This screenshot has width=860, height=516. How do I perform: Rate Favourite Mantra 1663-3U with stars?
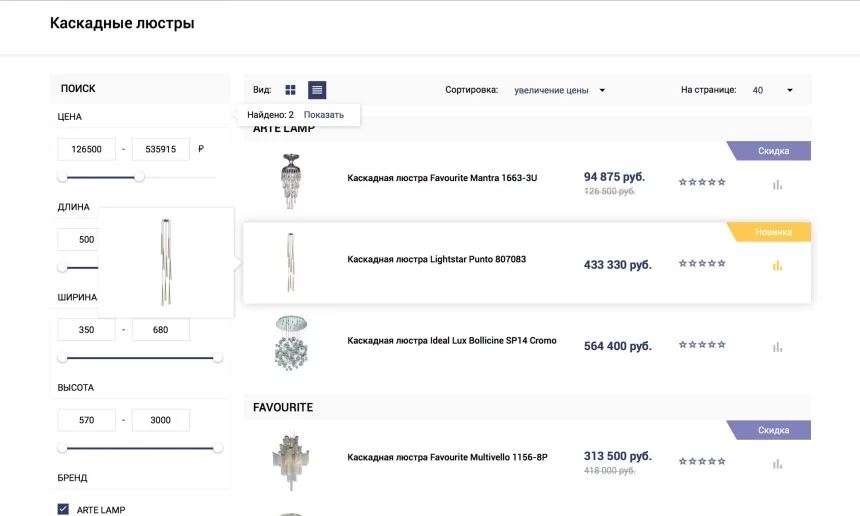[x=702, y=182]
